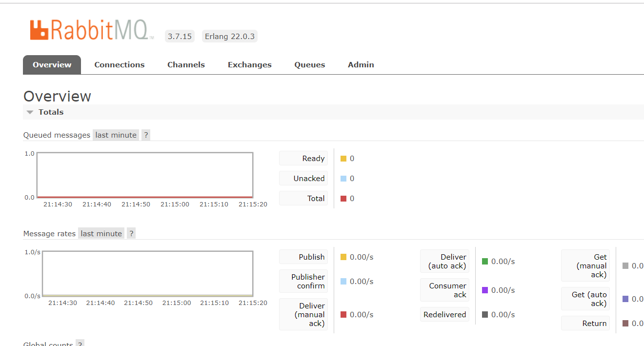Screen dimensions: 644x346
Task: Click the Publish 0.00/s value
Action: 362,257
